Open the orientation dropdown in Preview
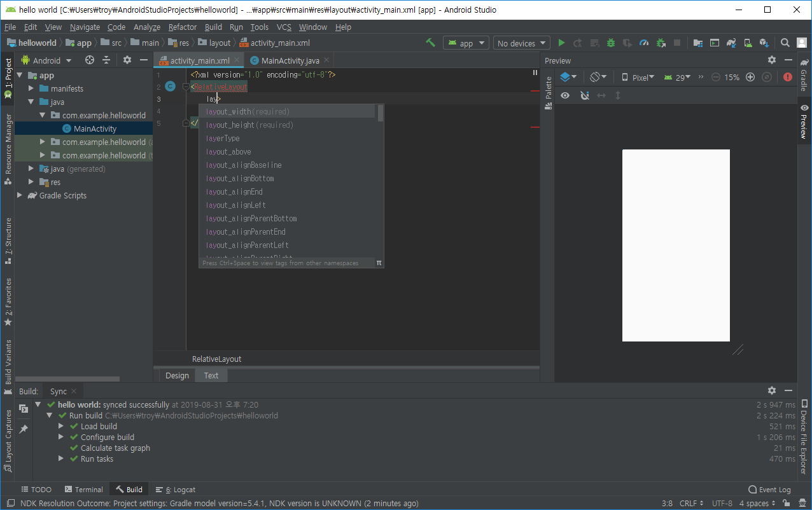 coord(598,77)
